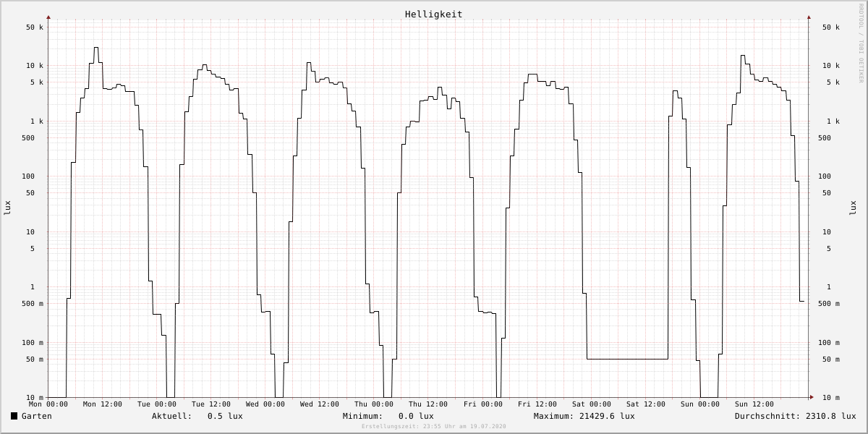Click the "10 k" label on the right axis

coord(831,66)
